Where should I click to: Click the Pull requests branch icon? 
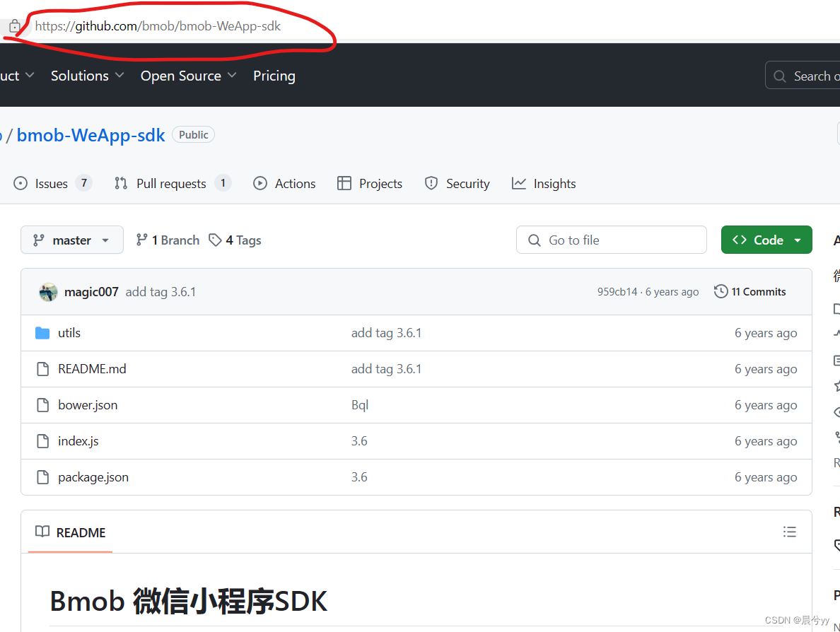pyautogui.click(x=121, y=184)
